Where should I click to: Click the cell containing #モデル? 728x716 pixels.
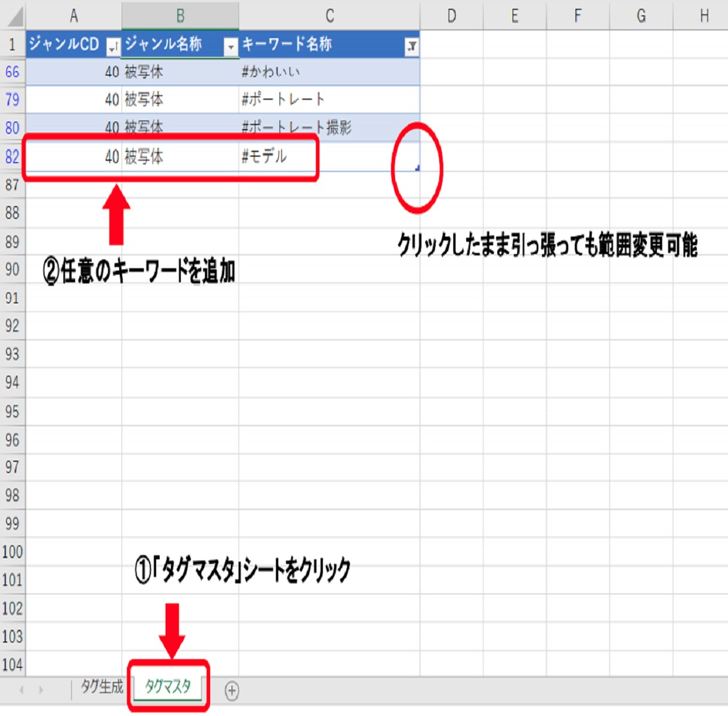click(x=329, y=156)
